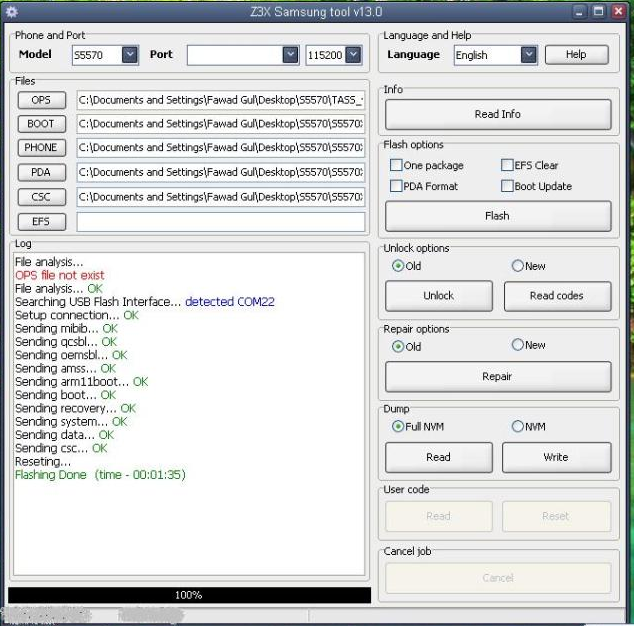Browse for the CSC file

41,197
